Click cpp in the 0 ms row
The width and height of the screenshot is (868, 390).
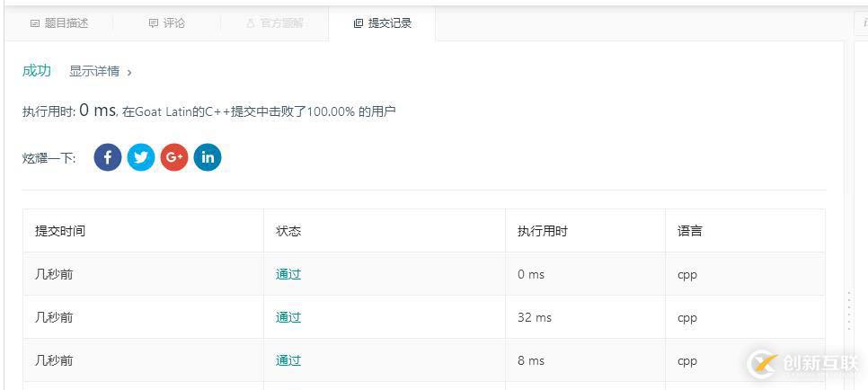[x=687, y=275]
